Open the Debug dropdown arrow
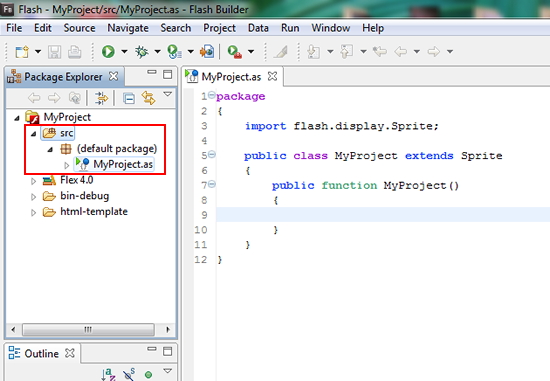The width and height of the screenshot is (550, 381). point(157,52)
